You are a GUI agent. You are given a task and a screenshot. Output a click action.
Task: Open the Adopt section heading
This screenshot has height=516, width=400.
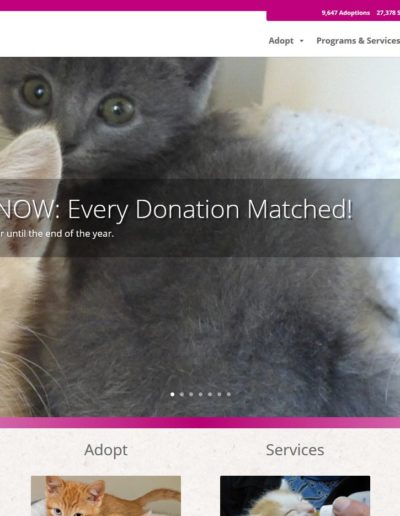[106, 450]
